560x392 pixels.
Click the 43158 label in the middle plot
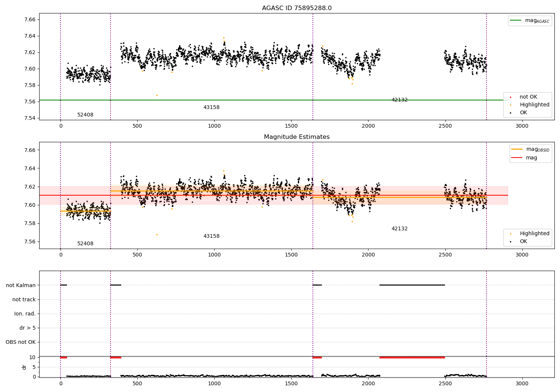211,236
